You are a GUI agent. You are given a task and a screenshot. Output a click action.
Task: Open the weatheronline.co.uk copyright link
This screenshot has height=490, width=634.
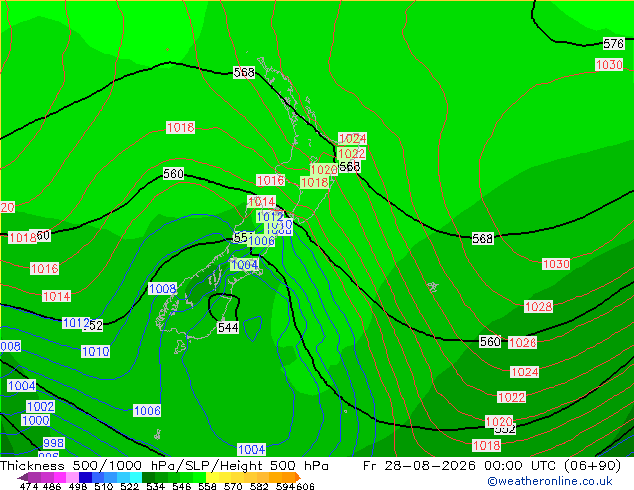pos(550,481)
